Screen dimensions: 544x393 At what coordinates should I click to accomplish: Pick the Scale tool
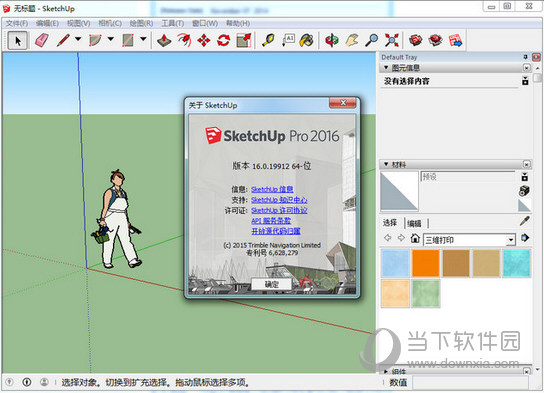[x=244, y=41]
